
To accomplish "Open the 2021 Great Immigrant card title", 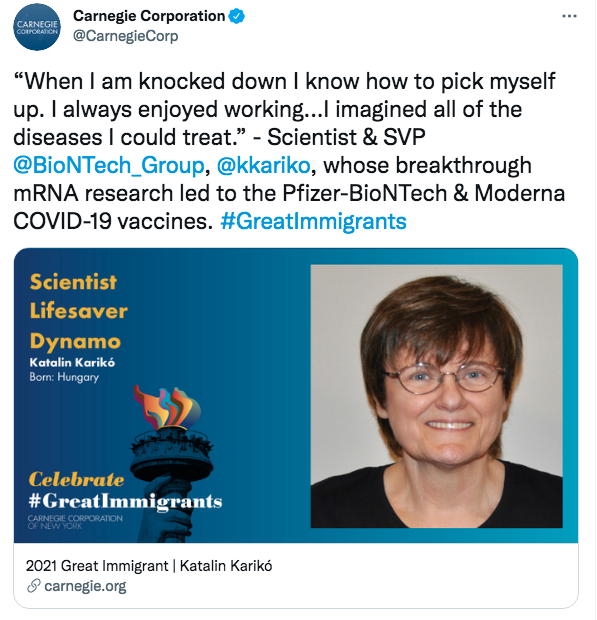I will (x=149, y=566).
